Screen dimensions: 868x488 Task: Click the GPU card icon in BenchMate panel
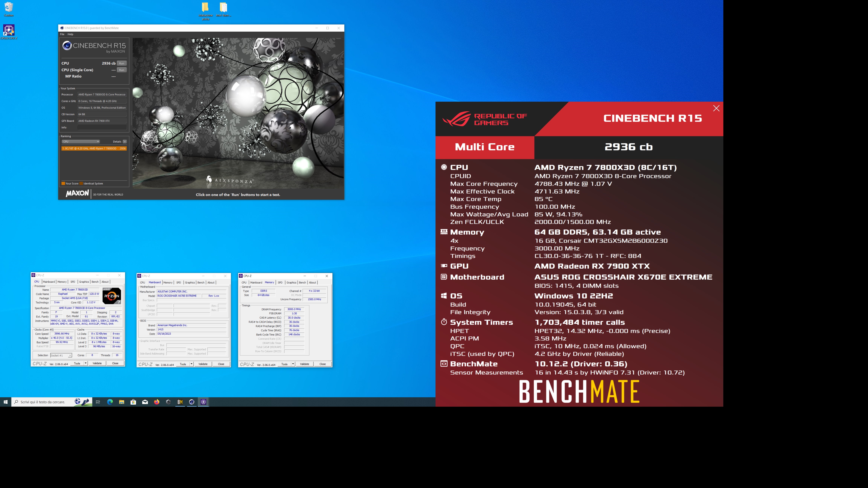(444, 266)
